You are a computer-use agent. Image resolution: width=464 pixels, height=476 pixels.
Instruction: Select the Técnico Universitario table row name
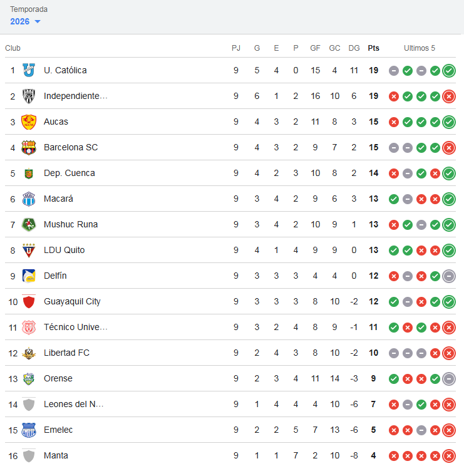pyautogui.click(x=75, y=327)
